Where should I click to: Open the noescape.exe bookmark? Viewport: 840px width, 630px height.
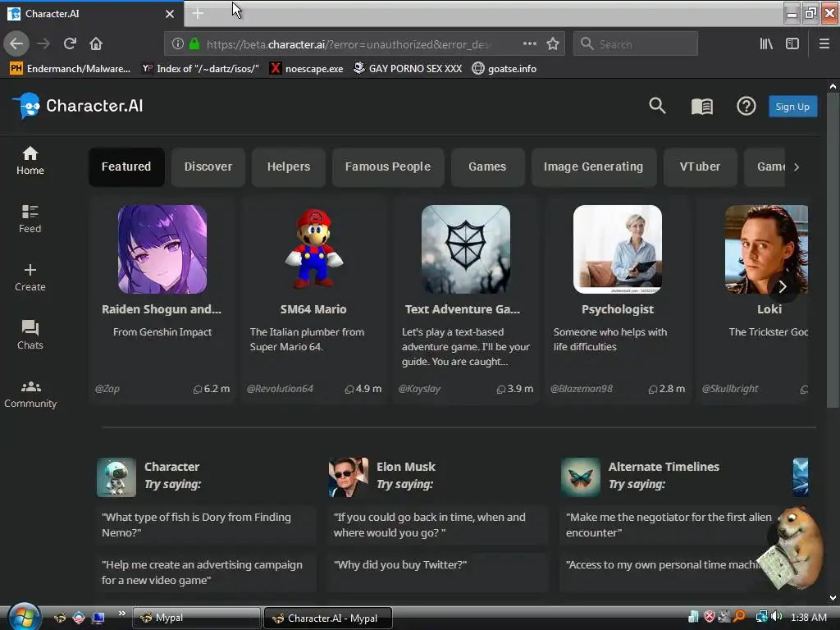(306, 69)
